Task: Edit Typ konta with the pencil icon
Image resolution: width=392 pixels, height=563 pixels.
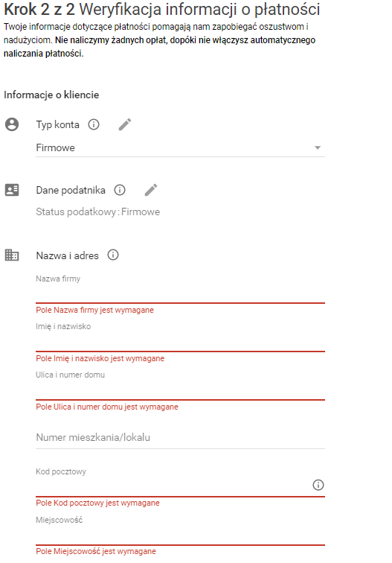Action: pyautogui.click(x=125, y=124)
